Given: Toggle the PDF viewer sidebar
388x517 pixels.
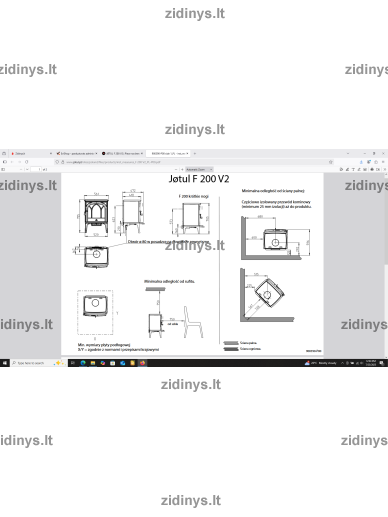Looking at the screenshot, I should point(3,169).
